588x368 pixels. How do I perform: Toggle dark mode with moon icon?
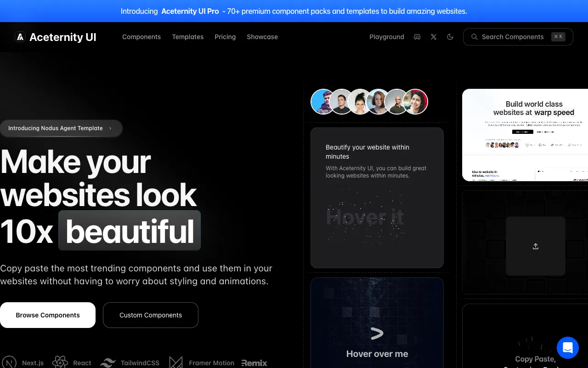click(x=450, y=37)
